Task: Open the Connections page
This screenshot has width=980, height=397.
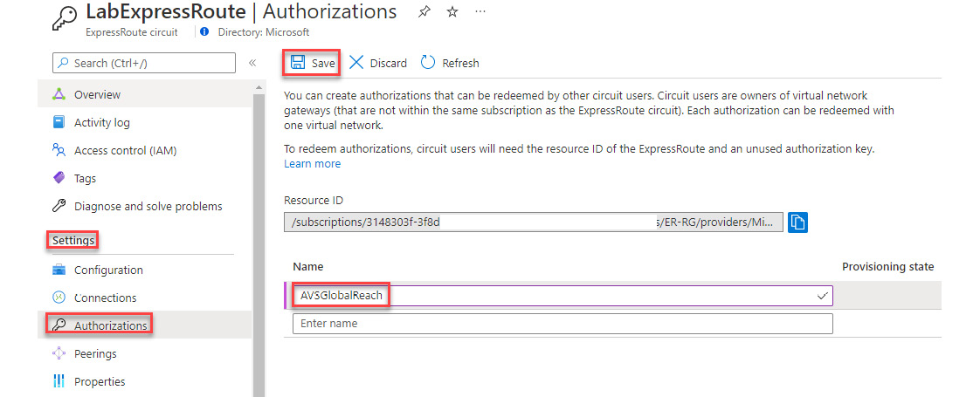Action: (x=144, y=298)
